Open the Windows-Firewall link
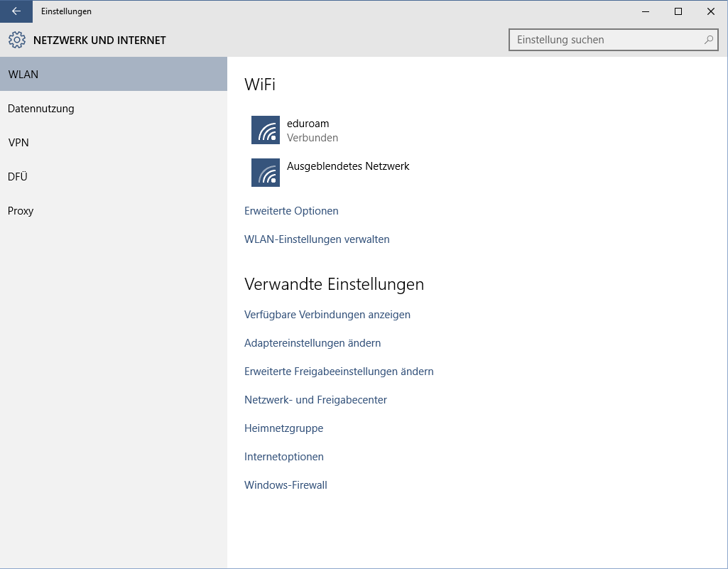 tap(286, 485)
